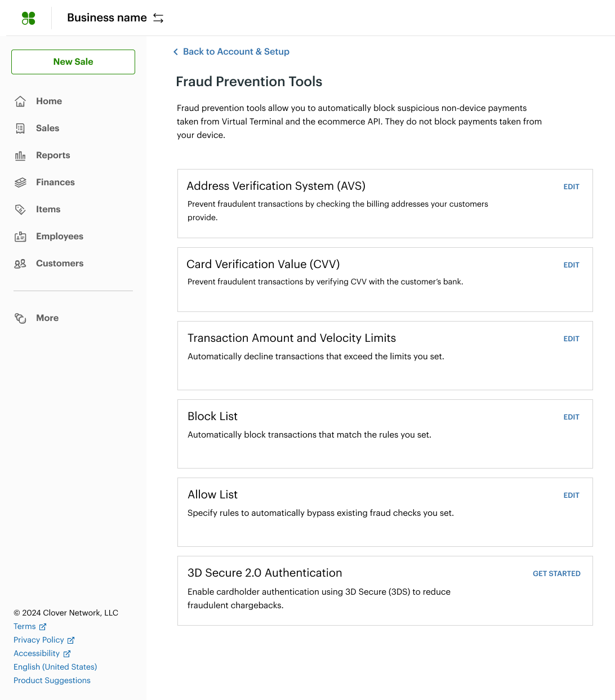Screen dimensions: 615x700
Task: Click the external-link icon next to Terms
Action: click(x=43, y=626)
